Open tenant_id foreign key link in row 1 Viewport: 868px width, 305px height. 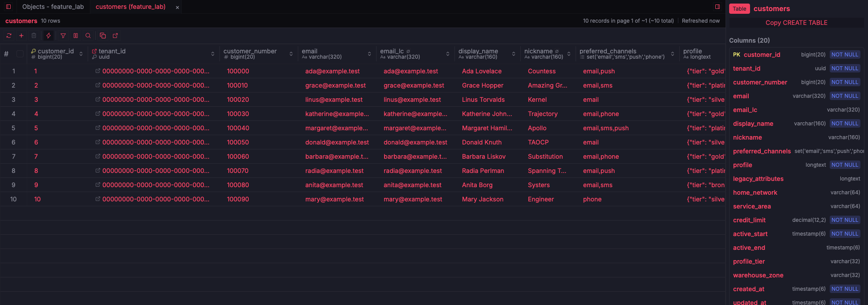point(98,71)
